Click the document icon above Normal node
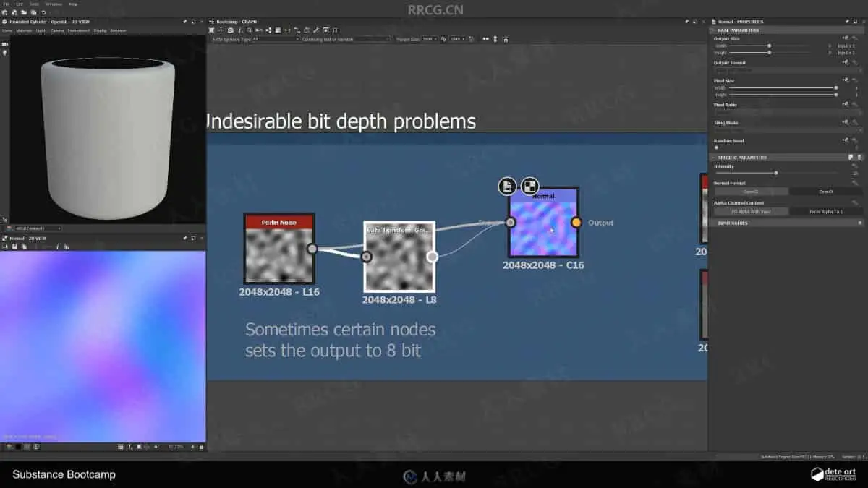Image resolution: width=868 pixels, height=488 pixels. pos(508,187)
